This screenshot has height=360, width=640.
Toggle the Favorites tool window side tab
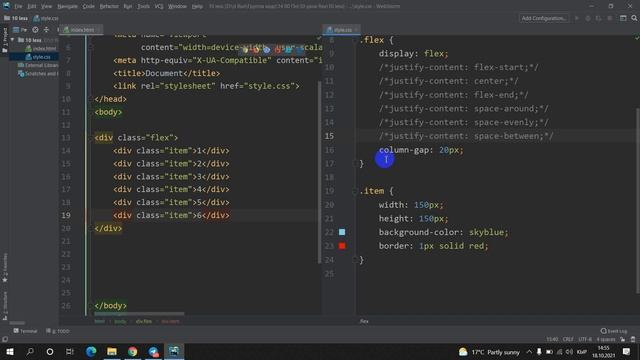tap(5, 268)
